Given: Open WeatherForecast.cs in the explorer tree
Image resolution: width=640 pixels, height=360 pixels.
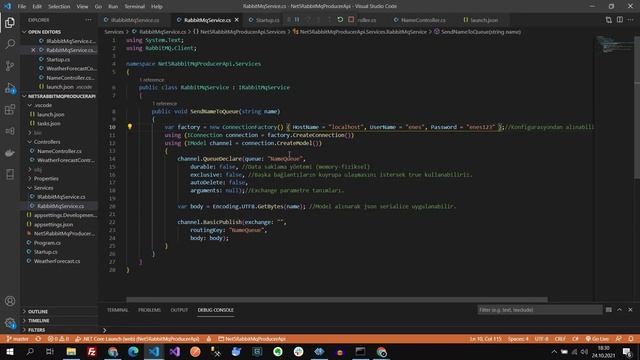Looking at the screenshot, I should [x=57, y=261].
